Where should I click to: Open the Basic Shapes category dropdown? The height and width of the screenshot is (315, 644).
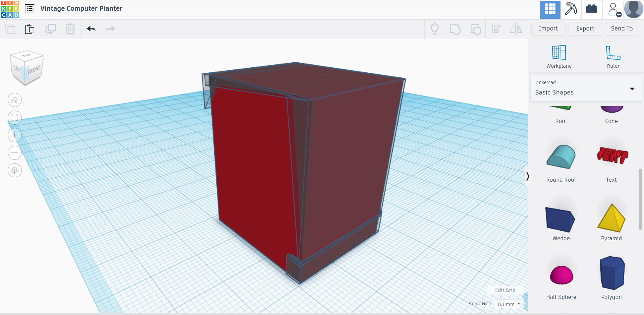tap(586, 88)
